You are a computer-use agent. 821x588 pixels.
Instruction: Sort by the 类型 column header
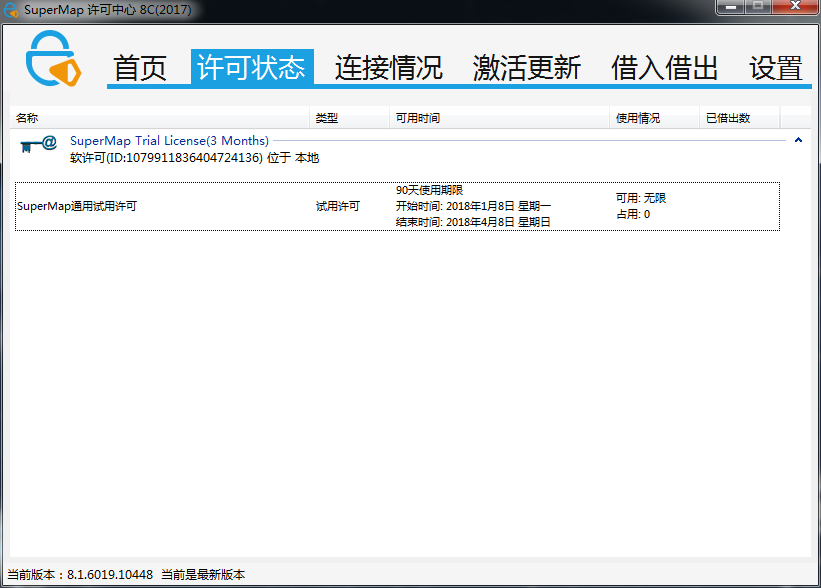(x=350, y=118)
